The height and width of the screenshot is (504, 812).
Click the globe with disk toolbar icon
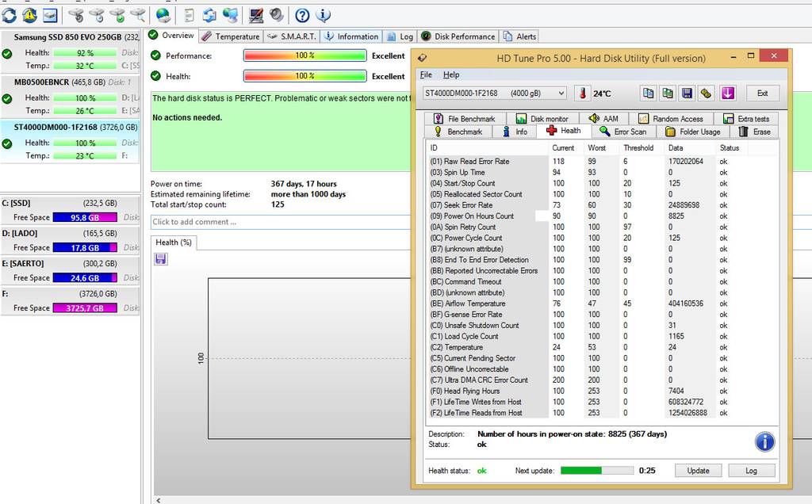[x=163, y=16]
